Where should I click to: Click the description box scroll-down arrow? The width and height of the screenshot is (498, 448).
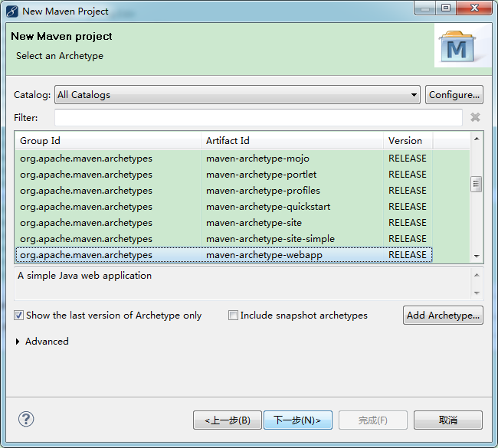477,293
